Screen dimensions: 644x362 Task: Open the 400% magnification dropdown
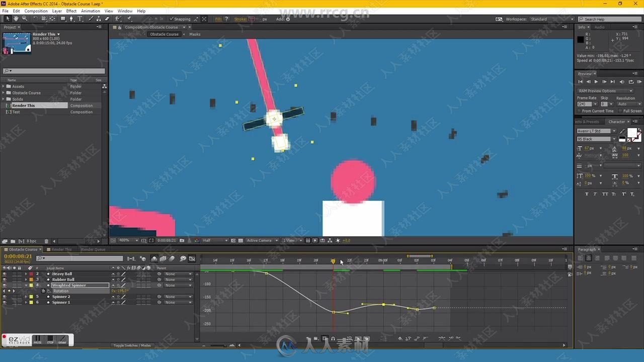pyautogui.click(x=128, y=240)
